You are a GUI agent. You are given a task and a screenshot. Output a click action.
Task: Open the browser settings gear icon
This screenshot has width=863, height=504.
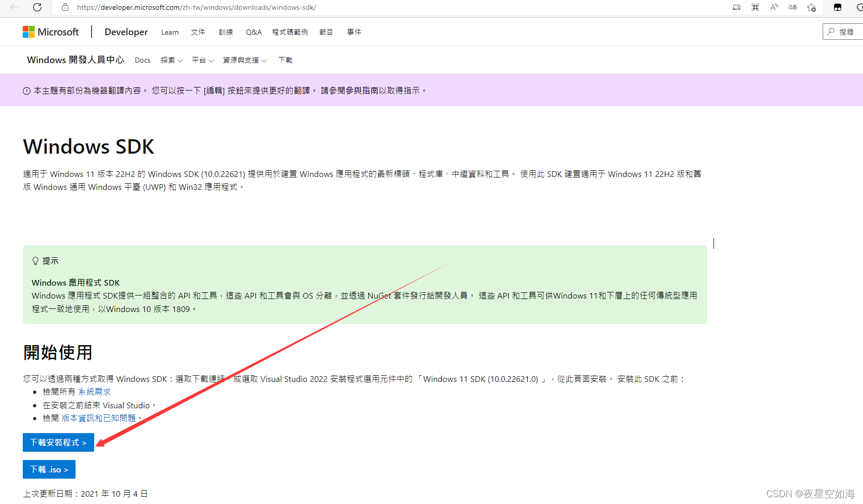[x=858, y=7]
